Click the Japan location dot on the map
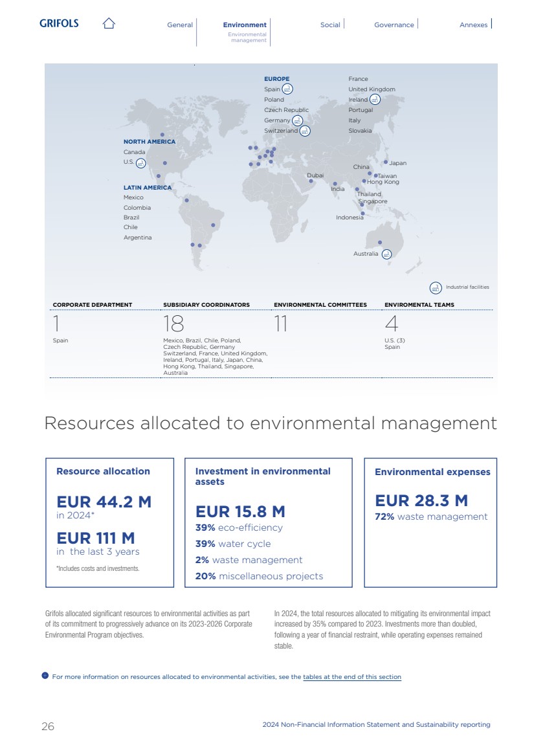This screenshot has width=534, height=756. (386, 162)
